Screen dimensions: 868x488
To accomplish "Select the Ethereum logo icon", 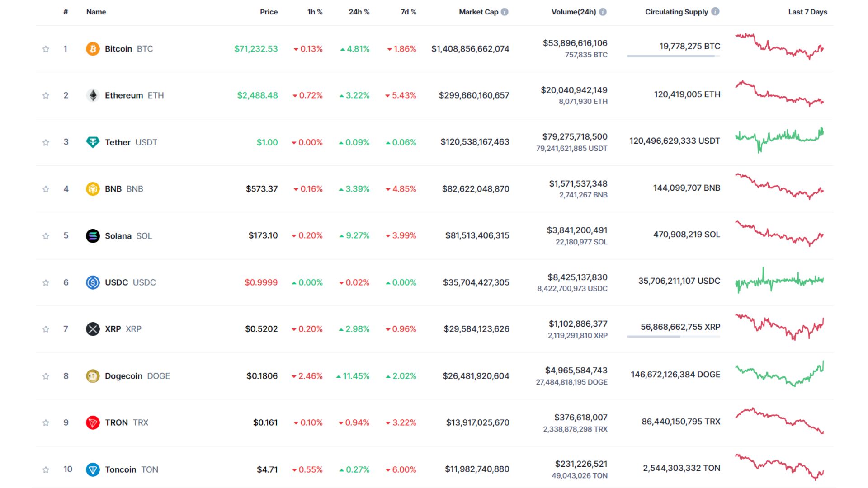I will 93,95.
